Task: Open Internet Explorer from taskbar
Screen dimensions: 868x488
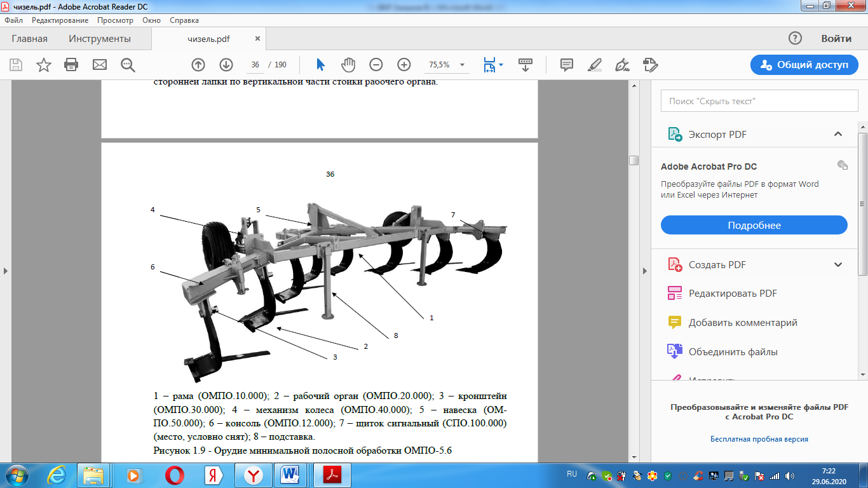Action: click(57, 475)
